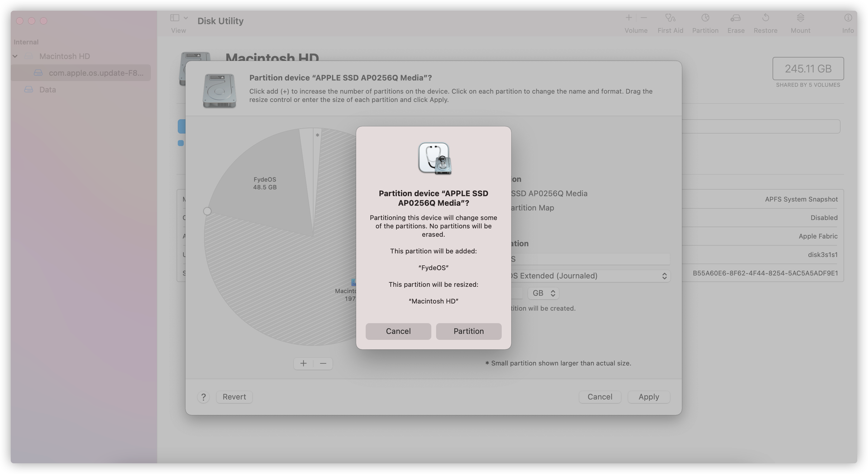Select the com.apple.os.update volume in the sidebar
868x474 pixels.
click(81, 73)
